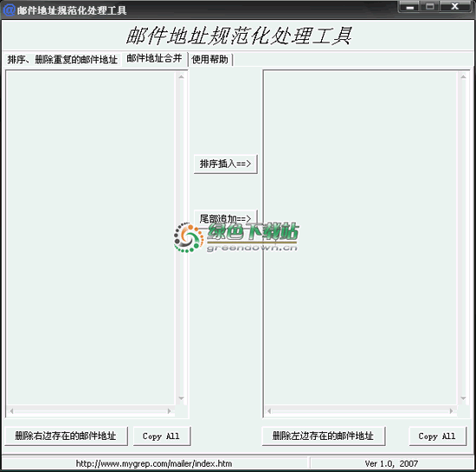Select the 邮件地址合并 tab
This screenshot has width=476, height=472.
coord(155,58)
